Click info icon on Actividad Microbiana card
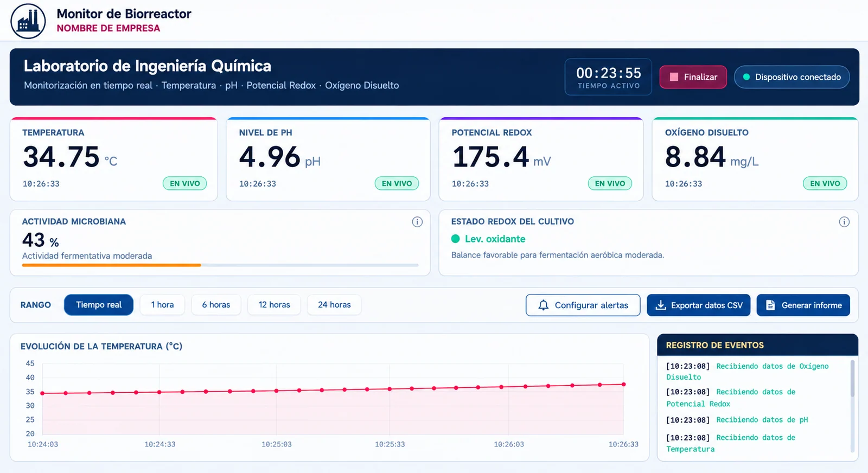Screen dimensions: 868x473 pos(417,222)
